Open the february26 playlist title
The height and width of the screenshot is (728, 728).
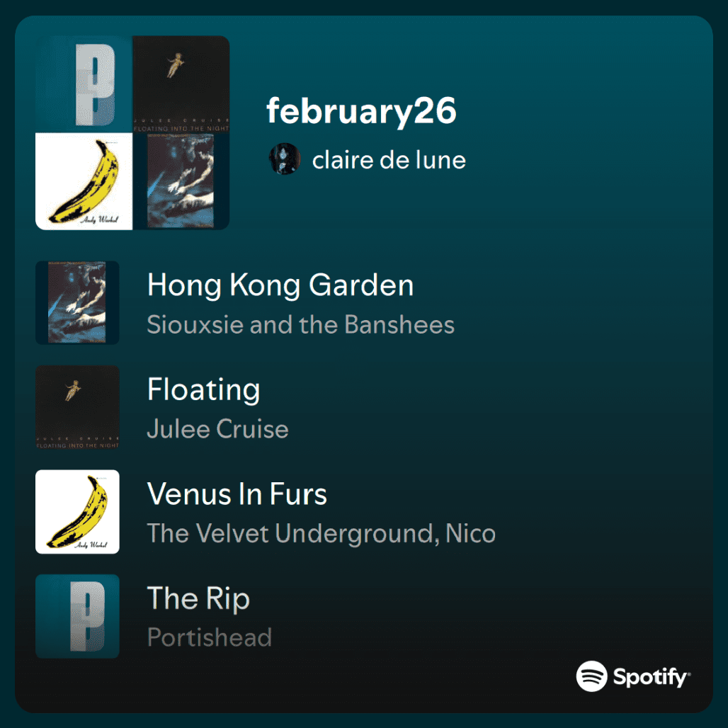(361, 111)
